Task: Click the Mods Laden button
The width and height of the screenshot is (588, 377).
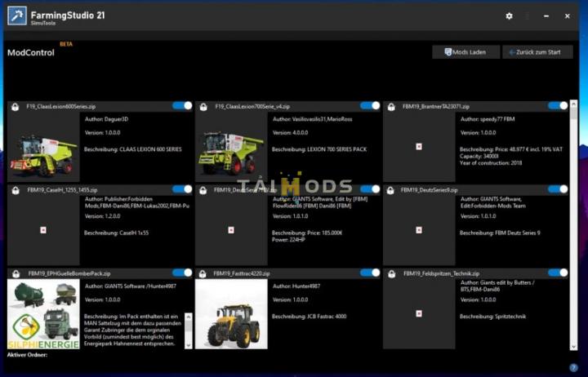Action: pos(465,52)
